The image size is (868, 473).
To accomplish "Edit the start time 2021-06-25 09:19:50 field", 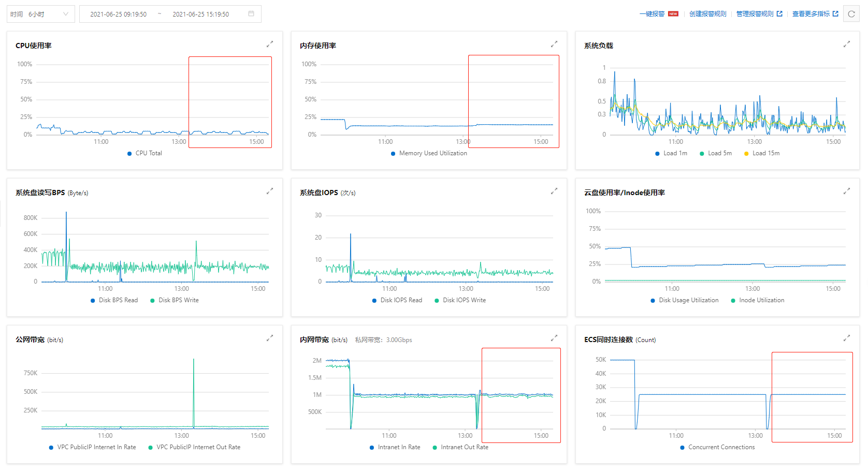I will 119,14.
